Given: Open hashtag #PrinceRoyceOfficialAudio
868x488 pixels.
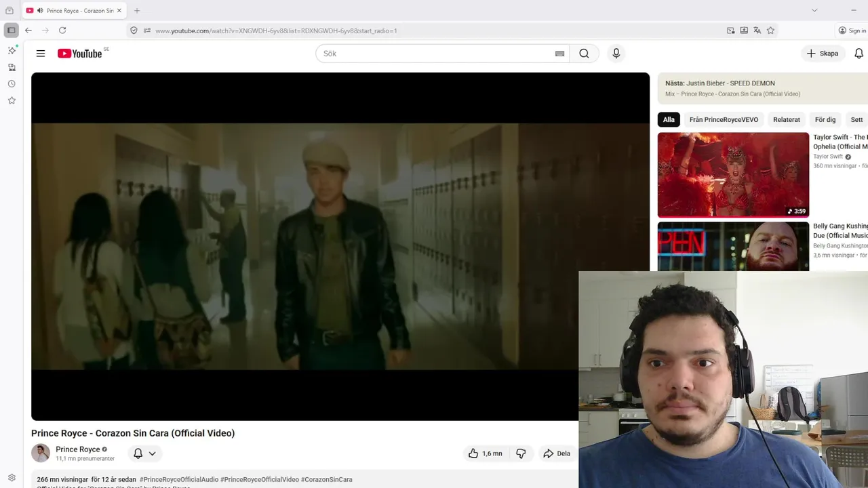Looking at the screenshot, I should pos(179,479).
